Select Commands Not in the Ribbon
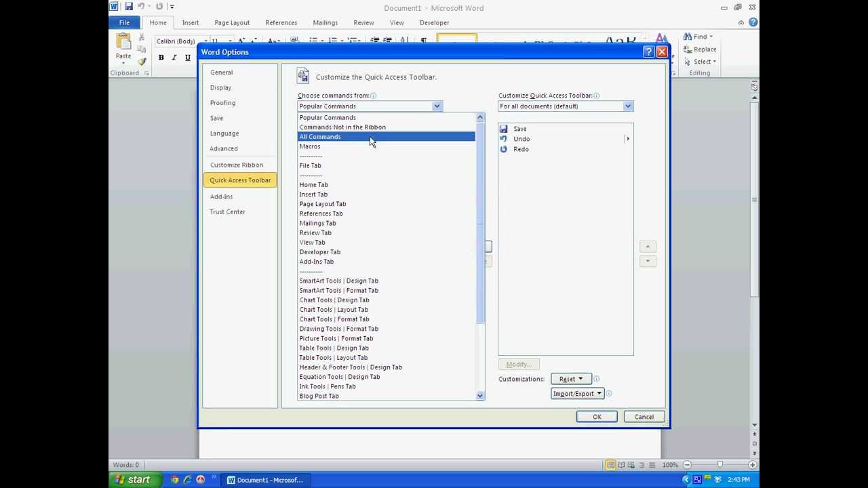This screenshot has height=488, width=868. pyautogui.click(x=387, y=127)
